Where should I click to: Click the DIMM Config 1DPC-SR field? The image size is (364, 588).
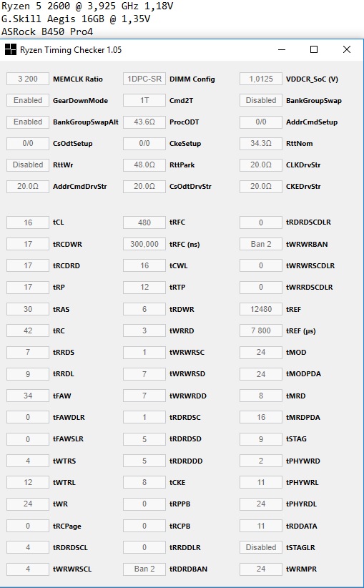[144, 79]
